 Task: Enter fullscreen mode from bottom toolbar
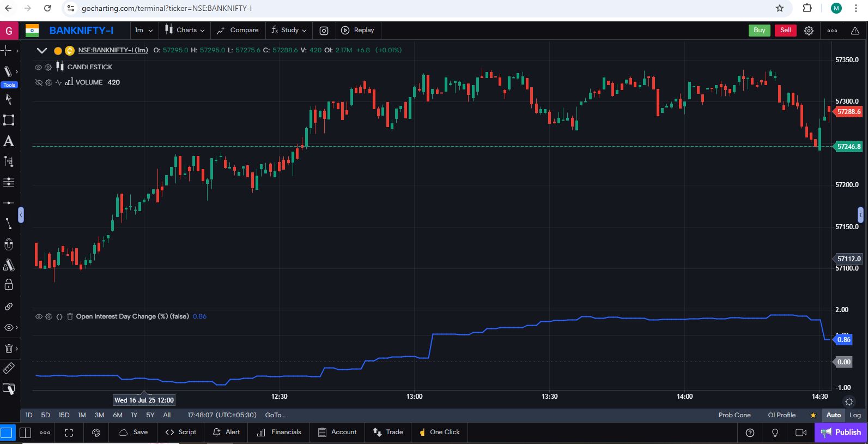tap(69, 433)
